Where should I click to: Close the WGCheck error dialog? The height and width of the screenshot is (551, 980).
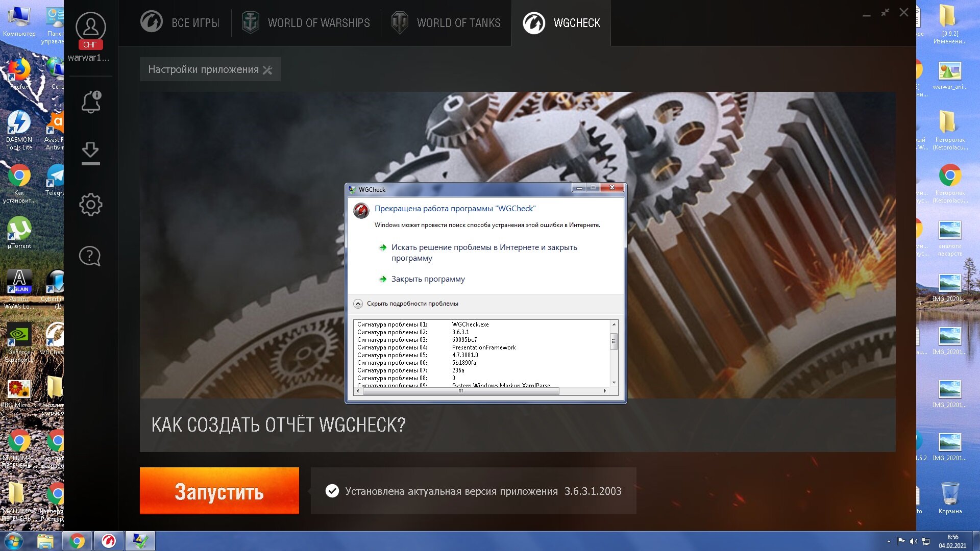point(612,188)
